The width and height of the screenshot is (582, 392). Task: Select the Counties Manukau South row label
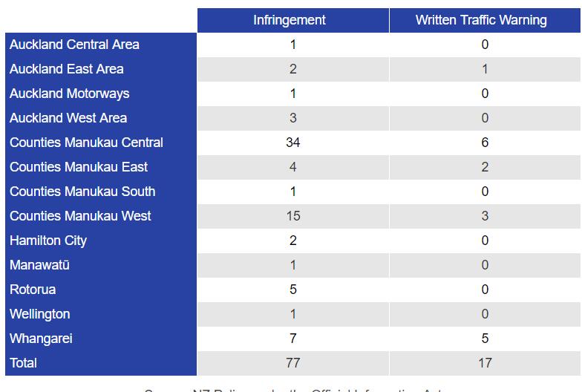point(82,192)
